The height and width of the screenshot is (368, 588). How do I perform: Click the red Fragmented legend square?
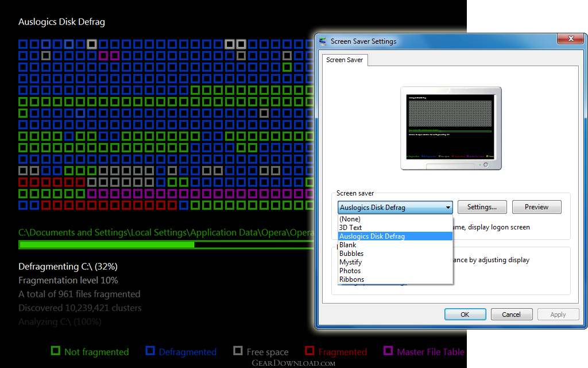(310, 351)
